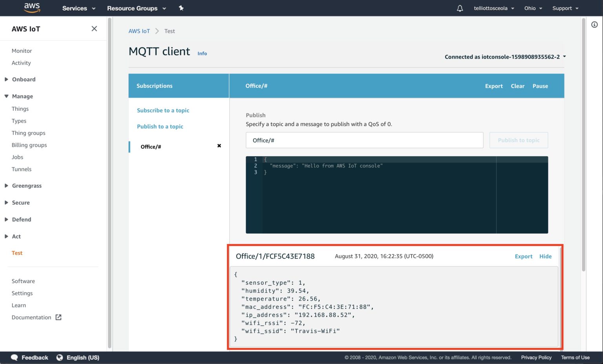This screenshot has width=603, height=364.
Task: Close the AWS IoT sidebar
Action: pyautogui.click(x=94, y=29)
